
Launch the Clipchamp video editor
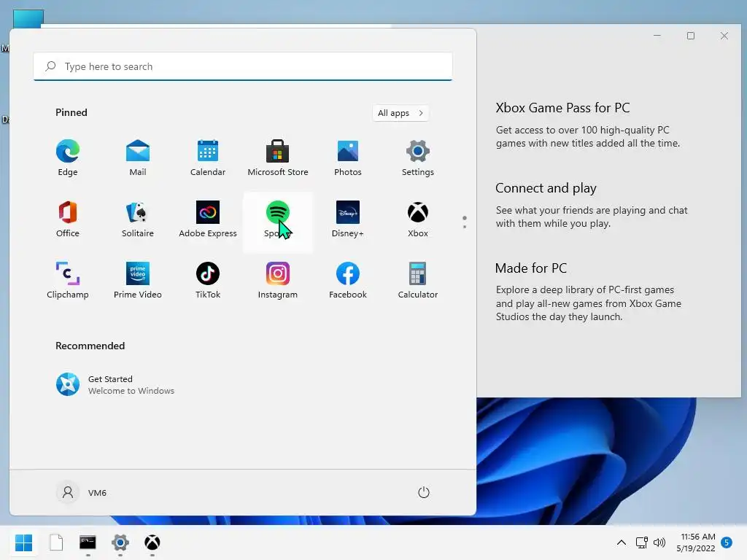pyautogui.click(x=68, y=281)
